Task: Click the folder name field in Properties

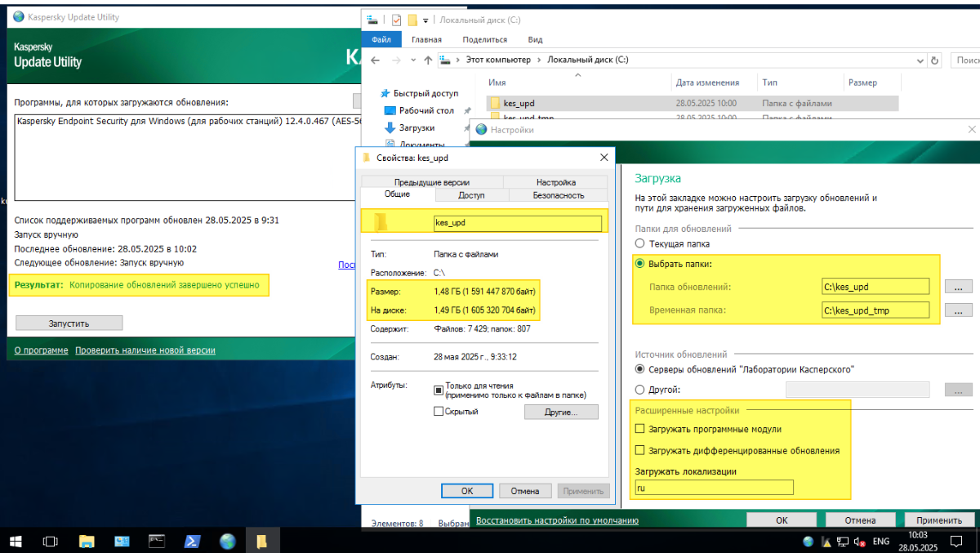Action: 517,223
